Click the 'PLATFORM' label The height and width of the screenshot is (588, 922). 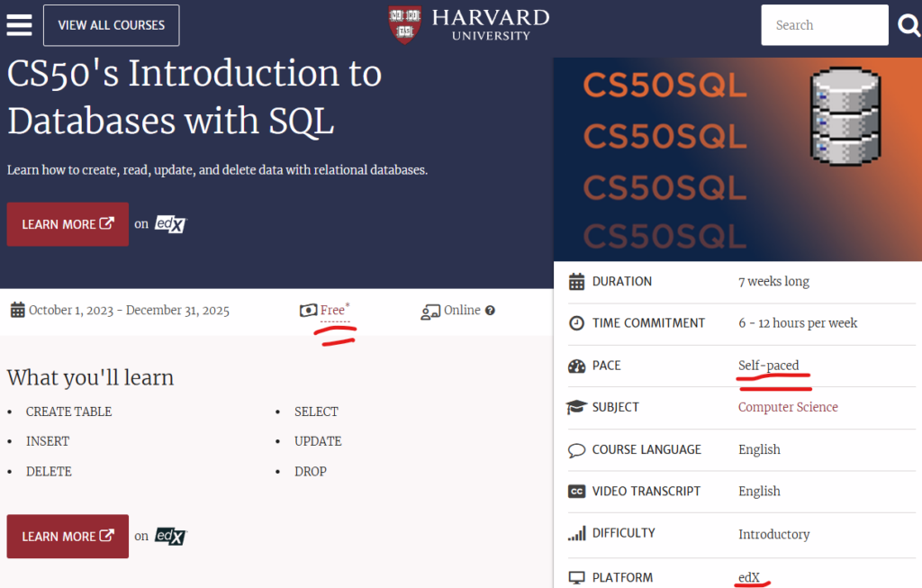(622, 577)
